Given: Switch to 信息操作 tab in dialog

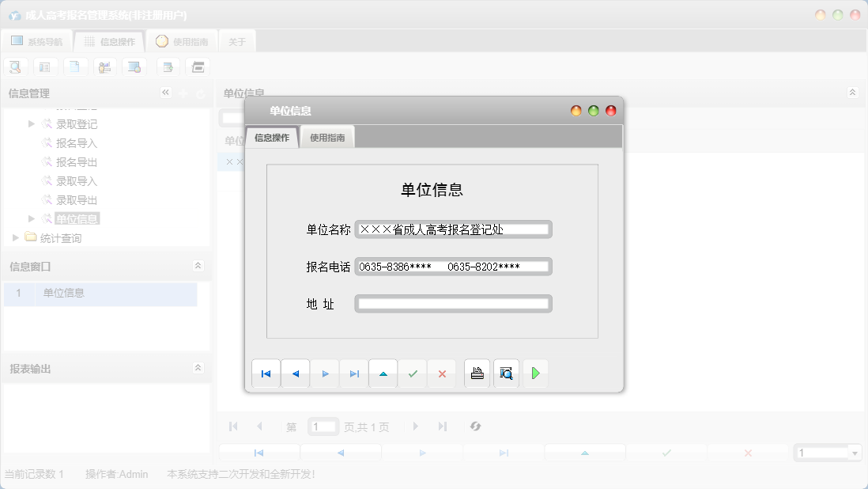Looking at the screenshot, I should tap(272, 138).
